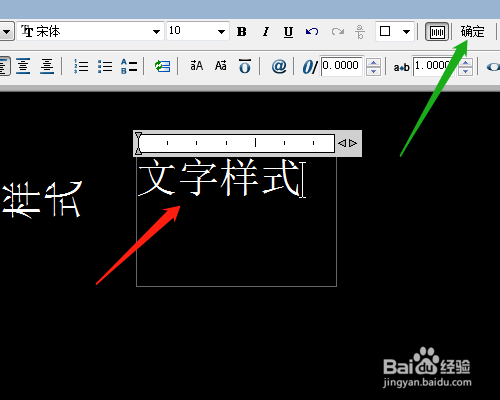This screenshot has width=500, height=400.
Task: Open the text color dropdown
Action: (406, 32)
